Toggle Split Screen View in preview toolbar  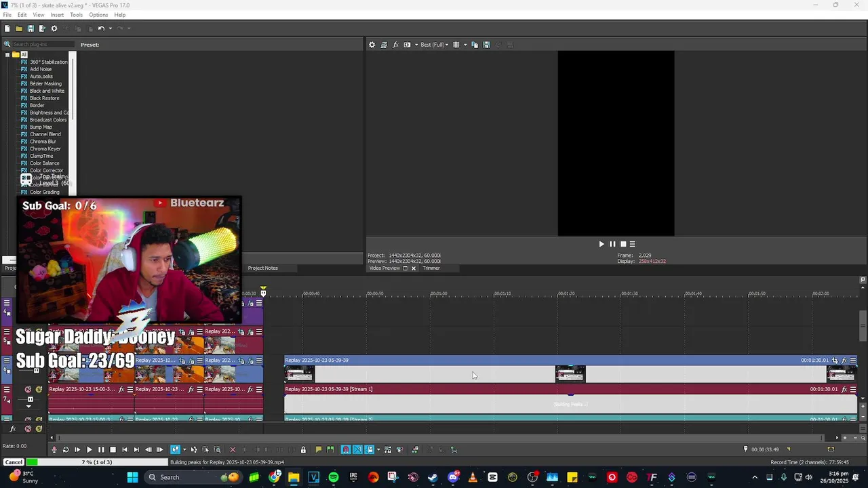407,45
